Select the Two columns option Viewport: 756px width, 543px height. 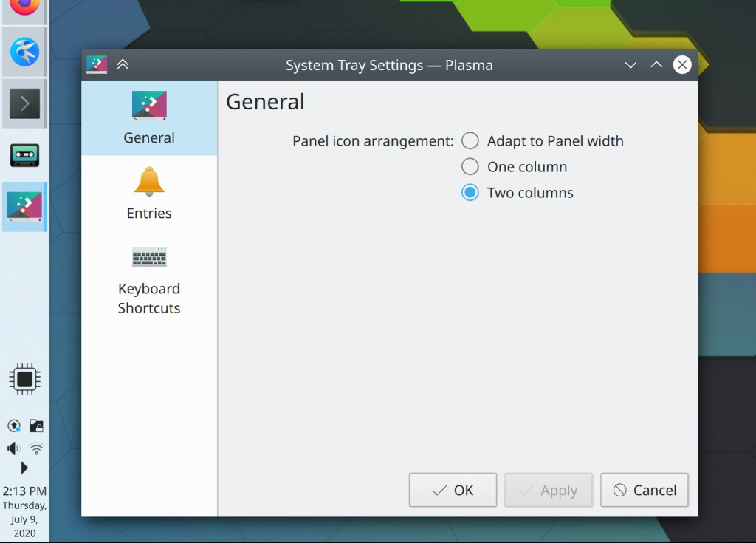(x=470, y=192)
